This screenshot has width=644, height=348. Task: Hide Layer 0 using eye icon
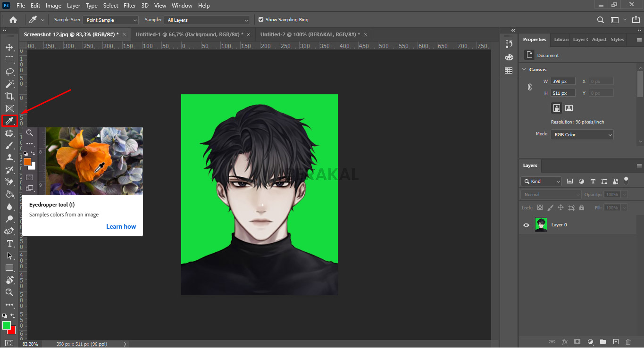[527, 225]
